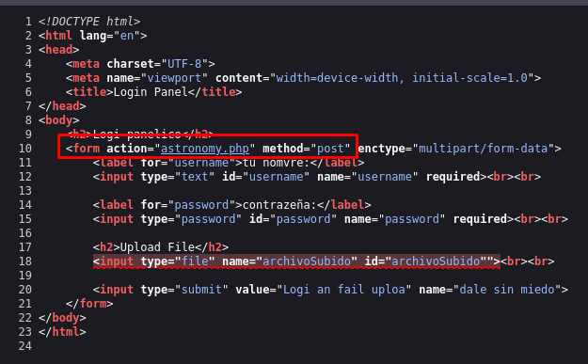Click the Login Panel title text

[151, 92]
